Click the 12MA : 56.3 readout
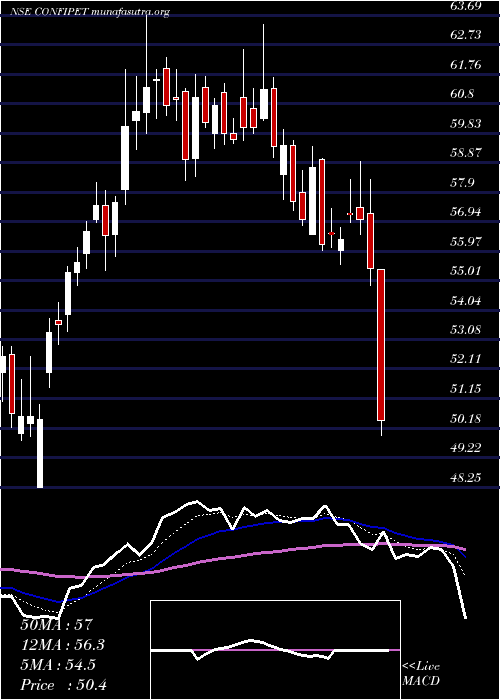 point(64,645)
